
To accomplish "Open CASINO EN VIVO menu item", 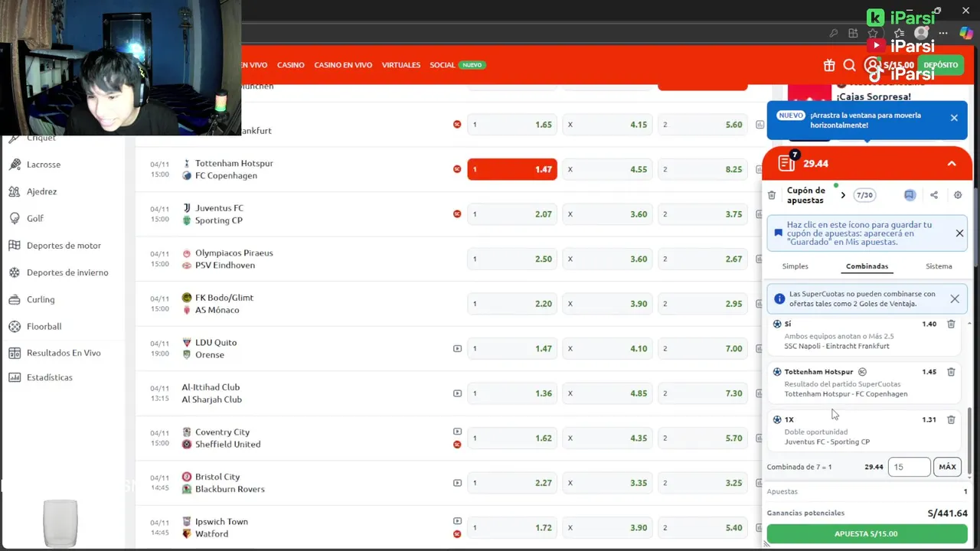I will pyautogui.click(x=343, y=65).
